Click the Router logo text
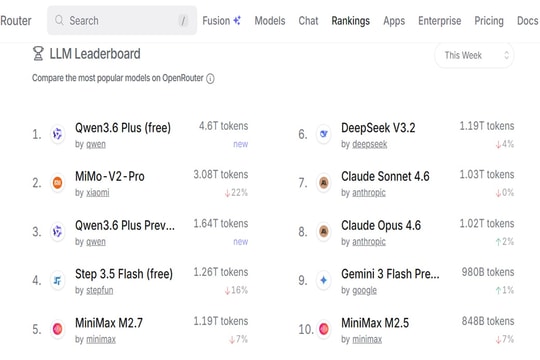Screen dimensions: 540x360 [x=15, y=21]
